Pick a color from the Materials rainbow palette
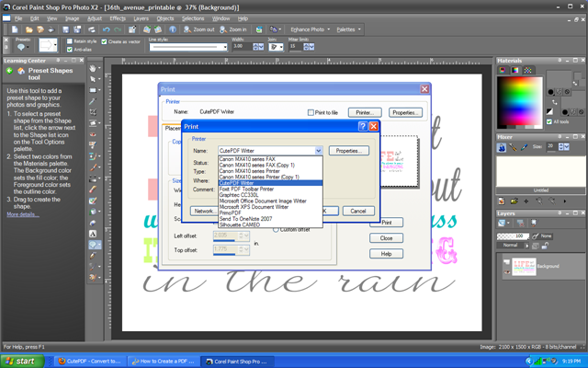Screen dimensions: 588x368 click(x=520, y=100)
